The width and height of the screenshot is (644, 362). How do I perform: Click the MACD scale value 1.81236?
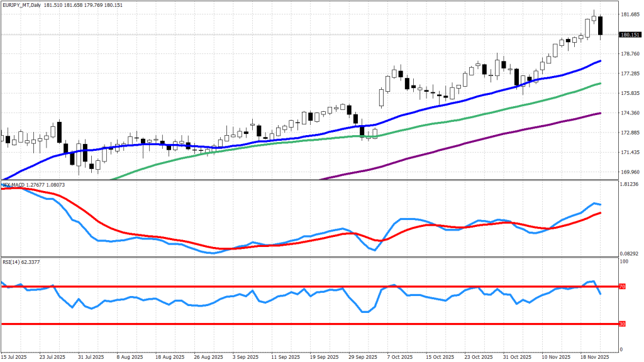click(630, 185)
